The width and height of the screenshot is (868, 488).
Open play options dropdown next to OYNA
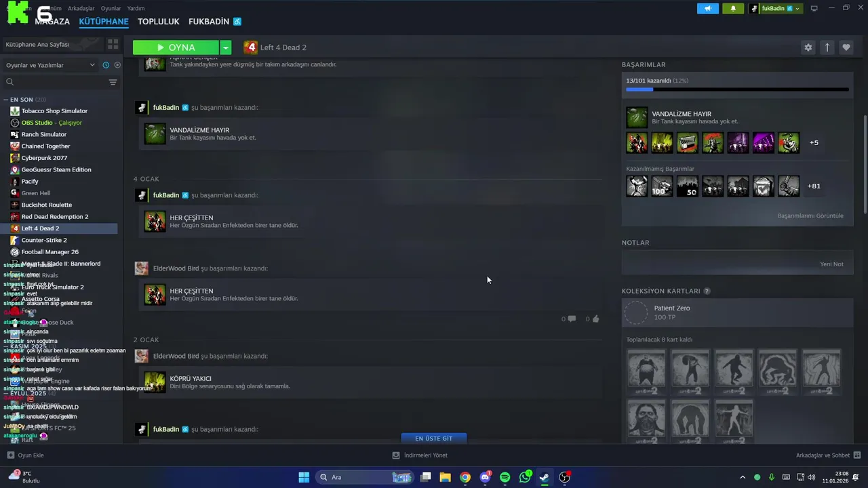226,47
